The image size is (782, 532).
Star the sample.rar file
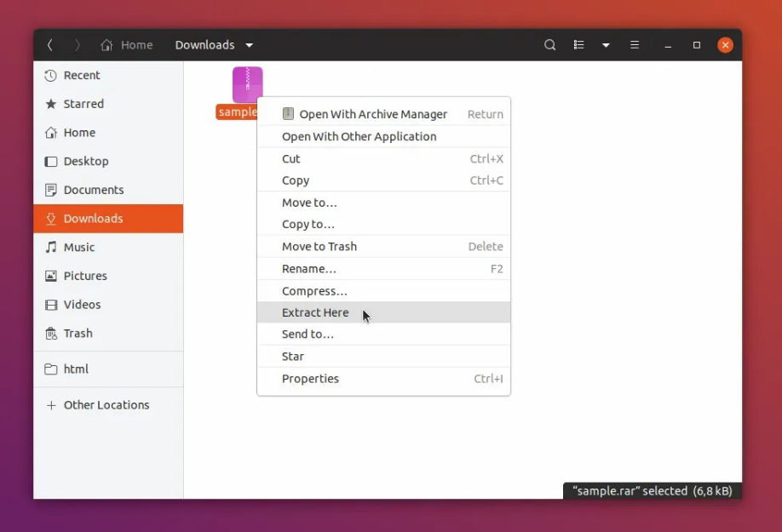[x=292, y=356]
